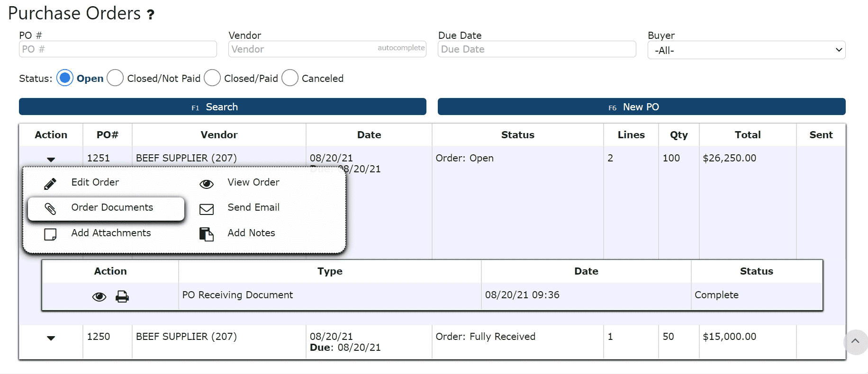
Task: Open the Buyer dropdown
Action: [746, 50]
